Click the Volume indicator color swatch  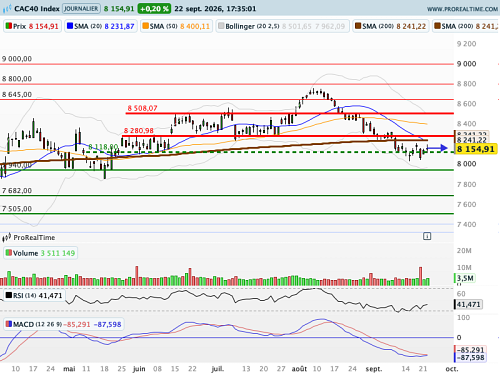[9, 253]
